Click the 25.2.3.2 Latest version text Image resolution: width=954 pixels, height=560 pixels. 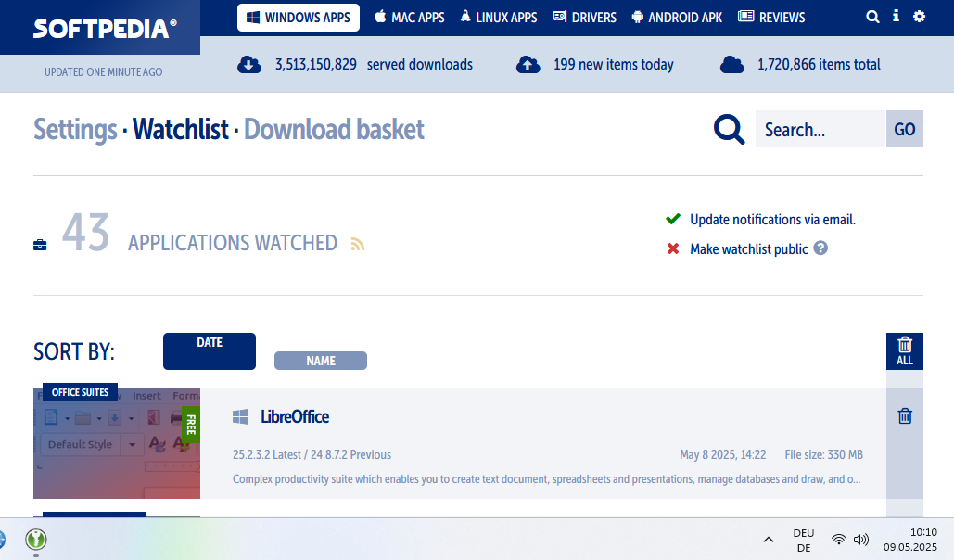coord(266,454)
